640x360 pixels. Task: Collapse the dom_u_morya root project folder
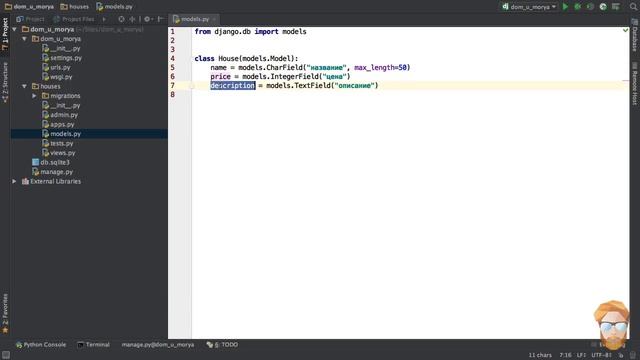(x=15, y=29)
